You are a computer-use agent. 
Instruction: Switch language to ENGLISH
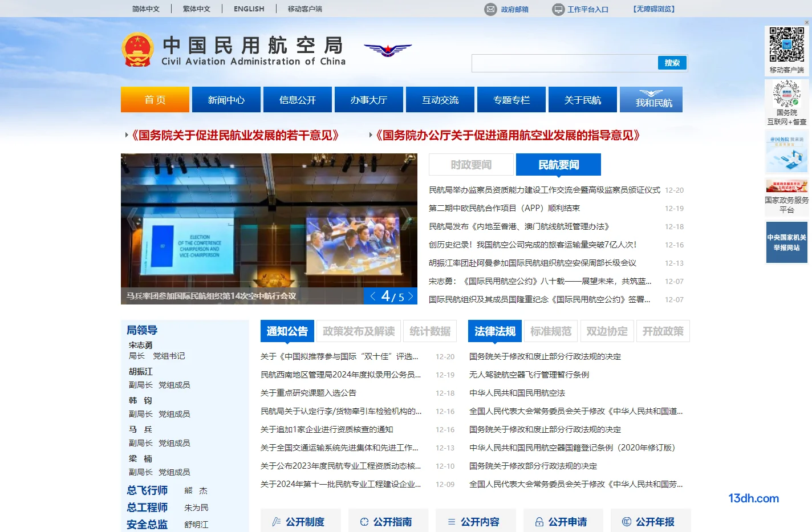point(249,9)
